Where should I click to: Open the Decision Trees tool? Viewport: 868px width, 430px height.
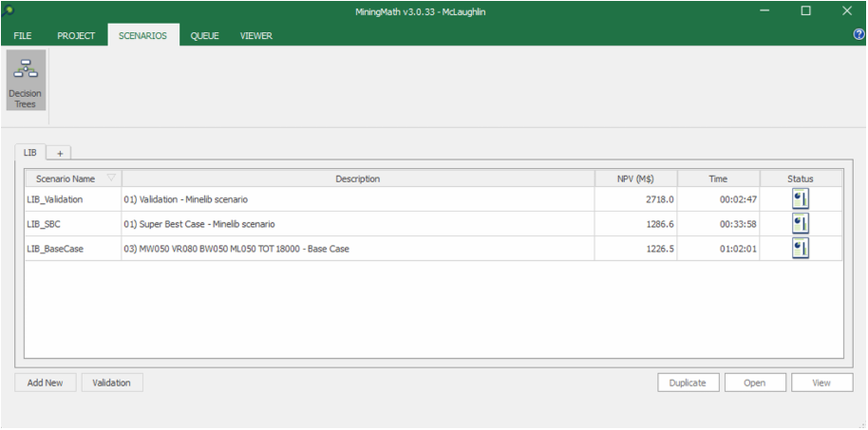pyautogui.click(x=26, y=81)
